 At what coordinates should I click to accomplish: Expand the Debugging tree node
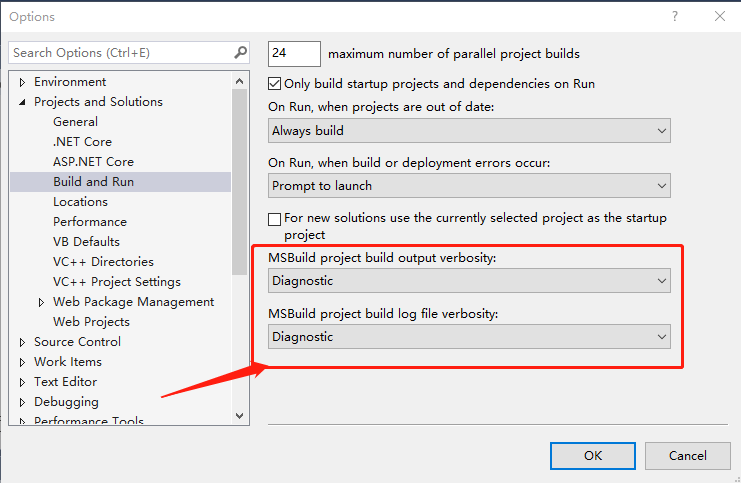click(x=22, y=402)
